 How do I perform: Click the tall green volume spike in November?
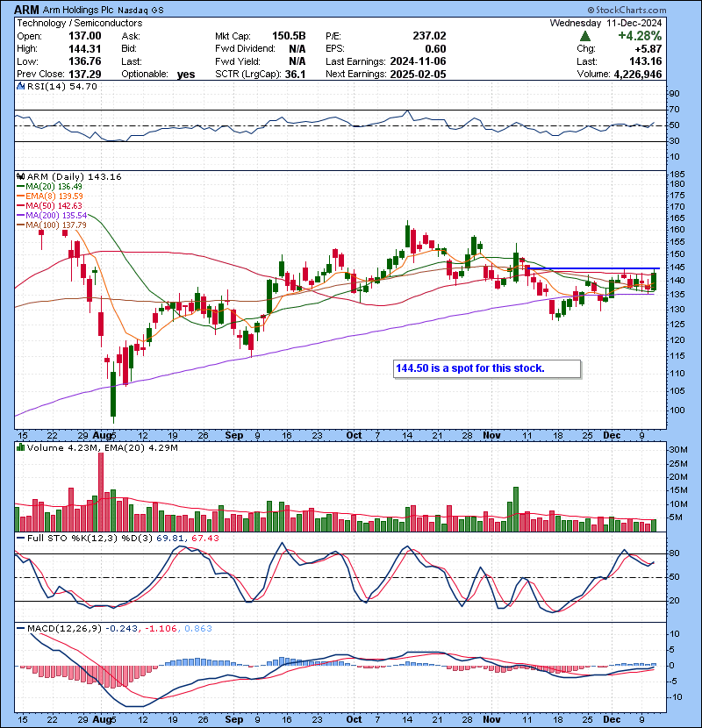point(516,509)
